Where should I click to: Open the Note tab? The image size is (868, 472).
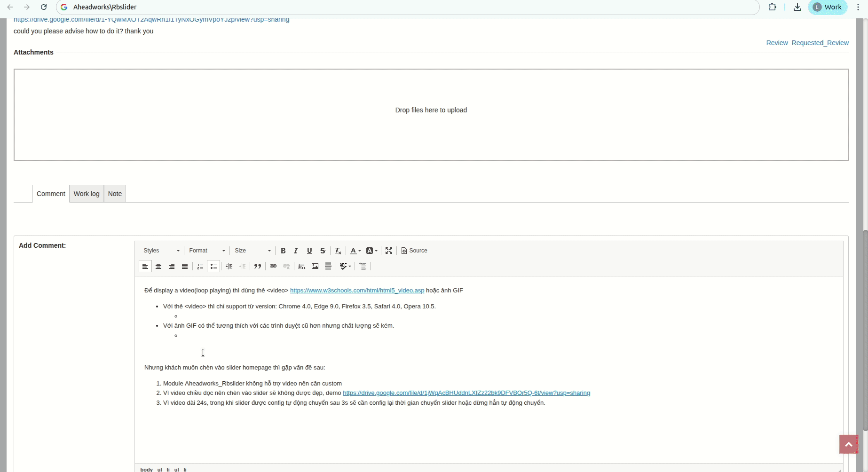click(115, 194)
